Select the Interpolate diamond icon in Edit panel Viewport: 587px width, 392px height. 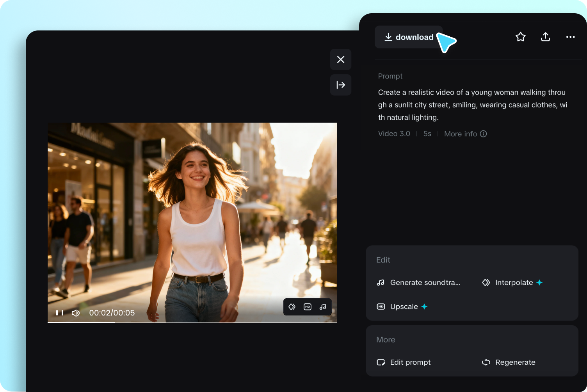coord(486,282)
